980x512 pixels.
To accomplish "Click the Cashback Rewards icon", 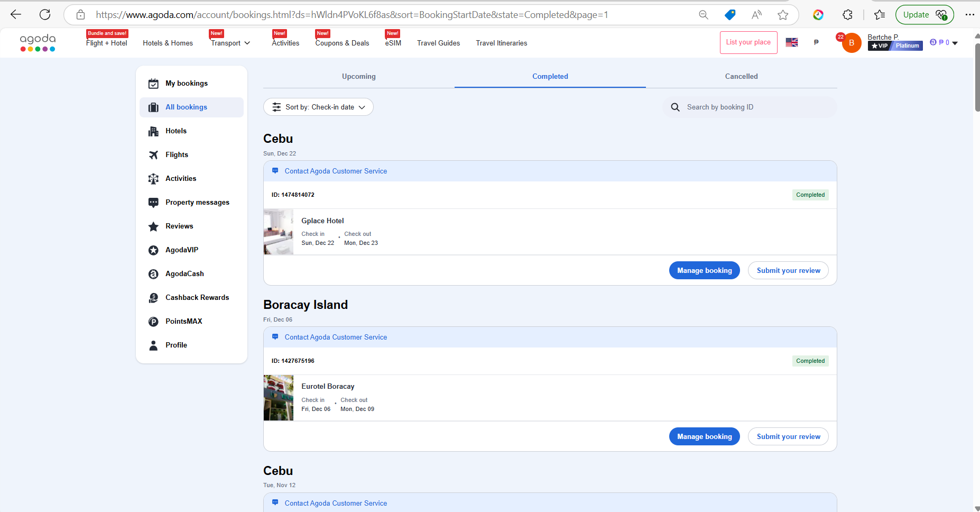I will tap(153, 298).
